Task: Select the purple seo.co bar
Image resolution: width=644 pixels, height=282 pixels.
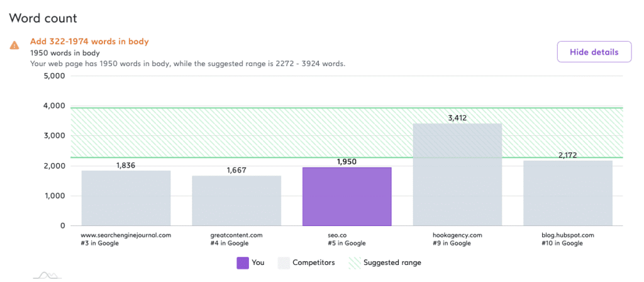Action: 347,196
